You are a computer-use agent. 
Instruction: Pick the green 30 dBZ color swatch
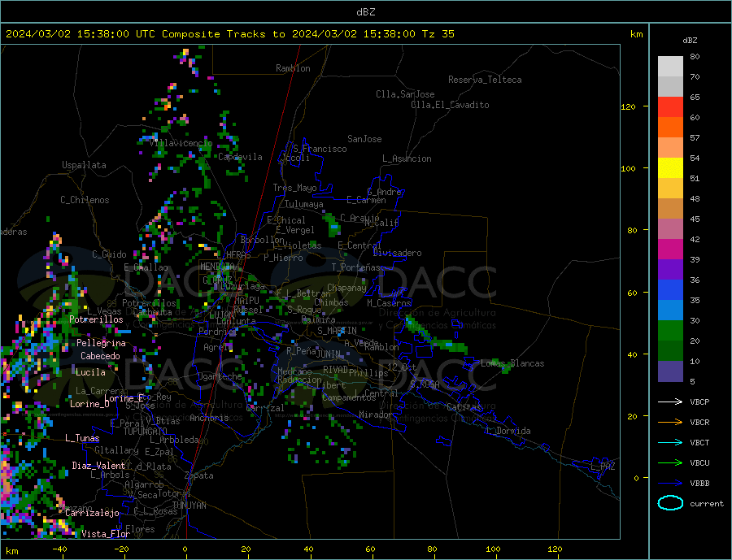point(670,331)
